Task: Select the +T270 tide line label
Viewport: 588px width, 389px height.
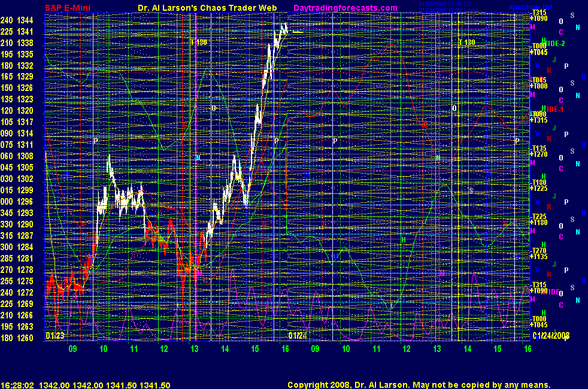Action: pos(539,154)
